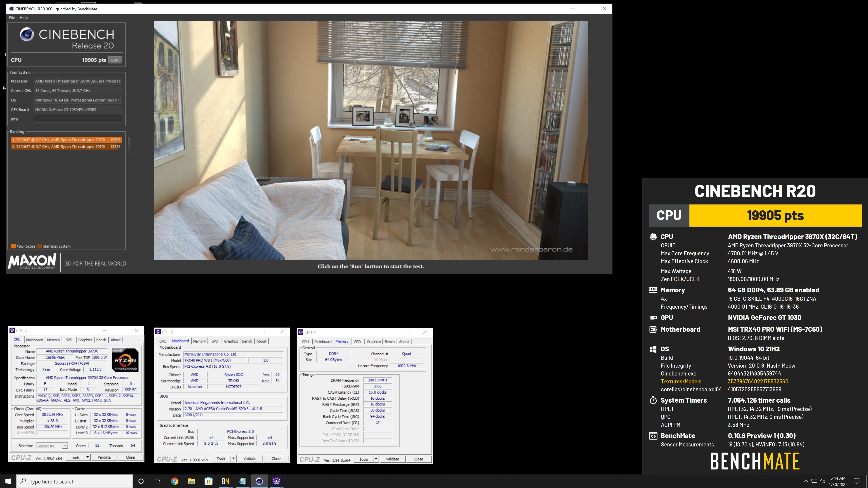
Task: Switch to CPU-Z taskbar icon
Action: (x=276, y=481)
